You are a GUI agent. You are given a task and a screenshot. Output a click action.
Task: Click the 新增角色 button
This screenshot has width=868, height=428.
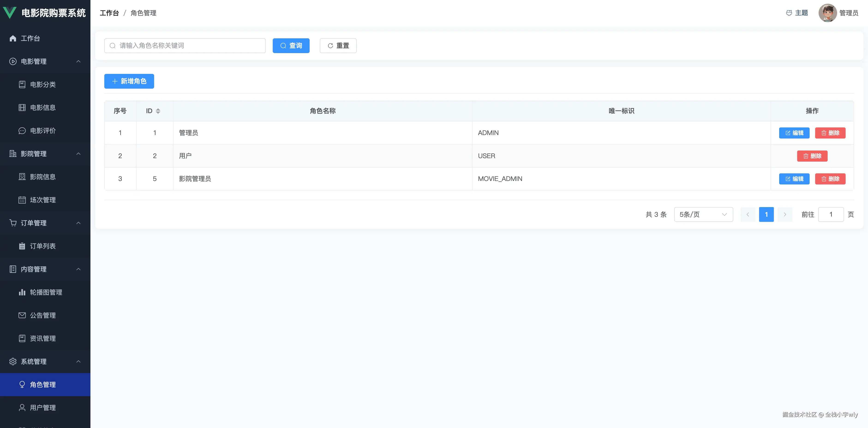(129, 81)
